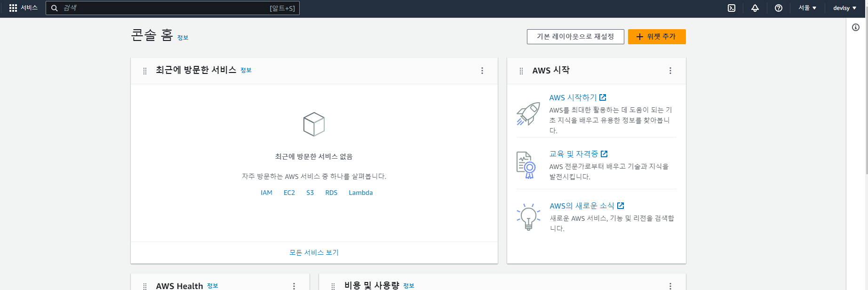Click the search magnifier icon
The height and width of the screenshot is (290, 868).
coord(54,8)
